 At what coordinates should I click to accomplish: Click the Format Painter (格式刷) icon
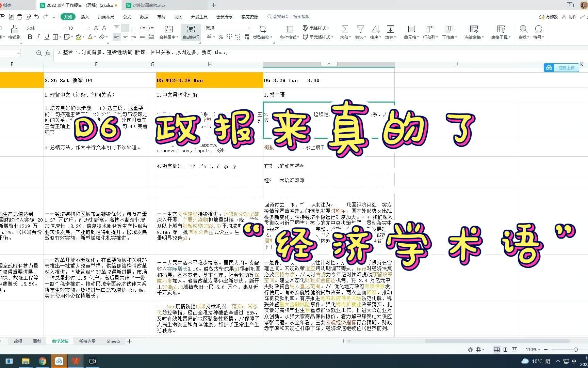click(x=14, y=29)
